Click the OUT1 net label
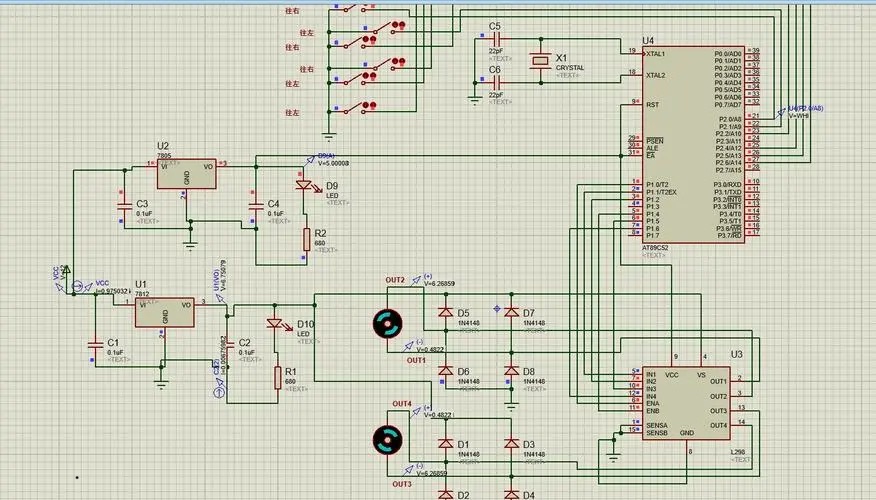 pyautogui.click(x=416, y=360)
